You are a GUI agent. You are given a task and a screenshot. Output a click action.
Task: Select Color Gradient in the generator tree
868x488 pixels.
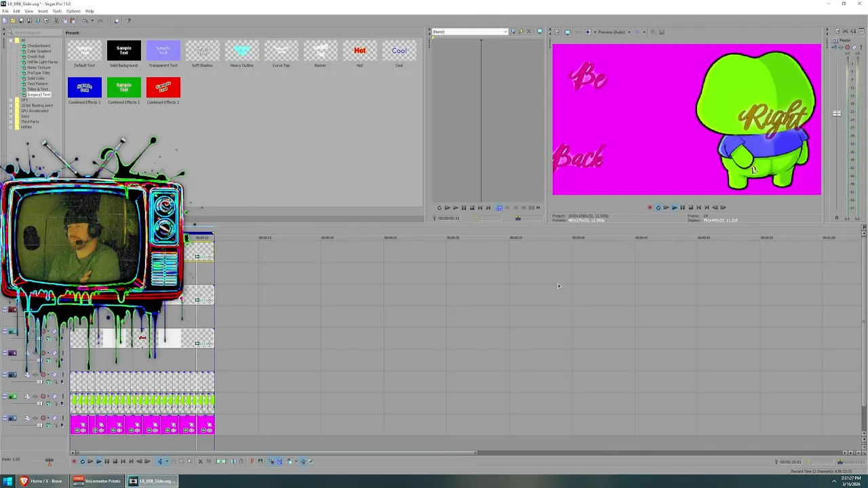39,52
